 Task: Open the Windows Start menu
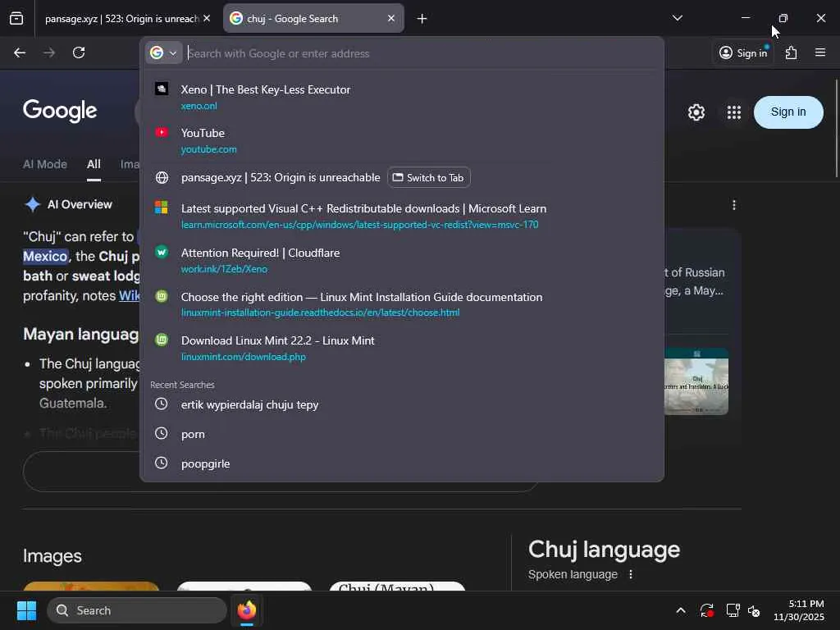coord(27,610)
